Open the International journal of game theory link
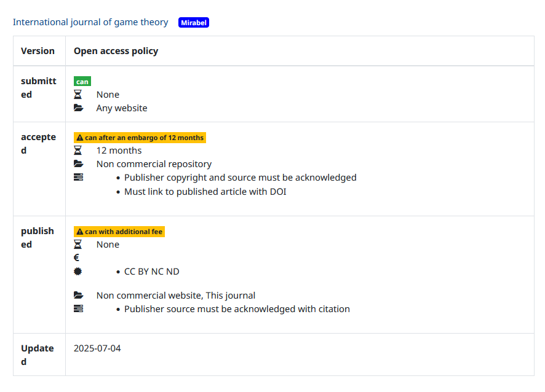Image resolution: width=545 pixels, height=392 pixels. [x=90, y=22]
